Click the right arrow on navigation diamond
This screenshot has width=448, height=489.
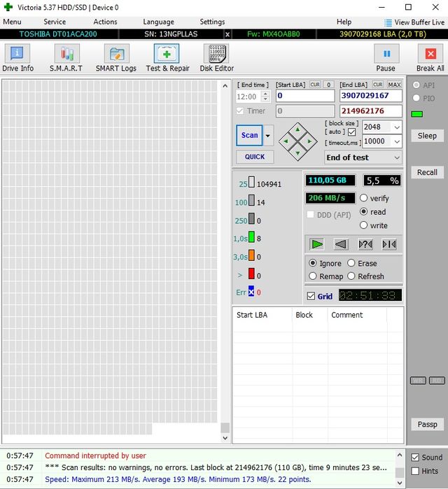coord(309,141)
